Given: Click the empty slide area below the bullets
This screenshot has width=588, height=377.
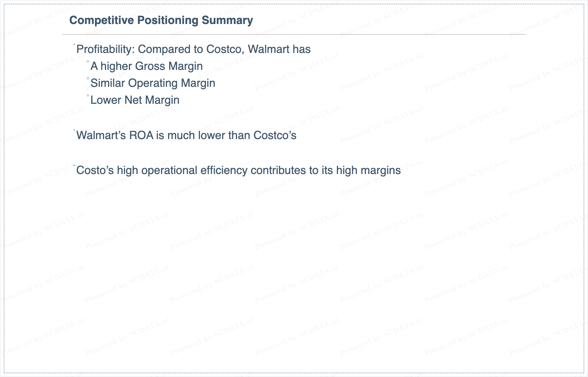Looking at the screenshot, I should click(294, 272).
